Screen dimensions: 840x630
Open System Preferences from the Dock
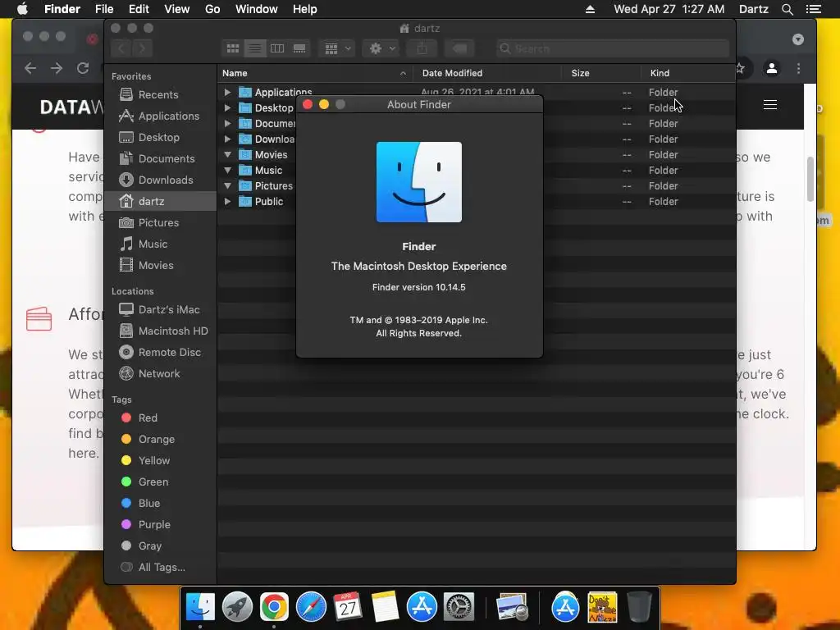click(x=459, y=607)
